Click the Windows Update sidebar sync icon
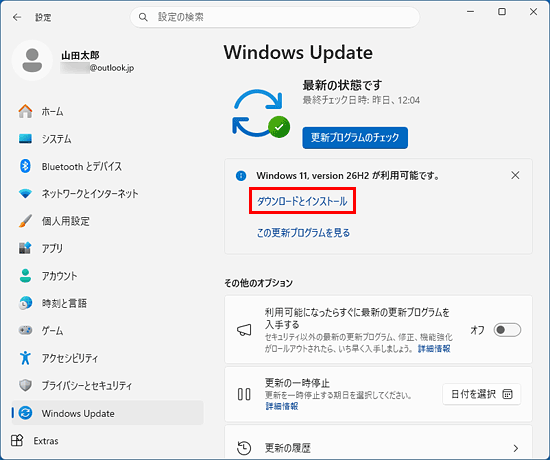Image resolution: width=550 pixels, height=460 pixels. pos(25,413)
